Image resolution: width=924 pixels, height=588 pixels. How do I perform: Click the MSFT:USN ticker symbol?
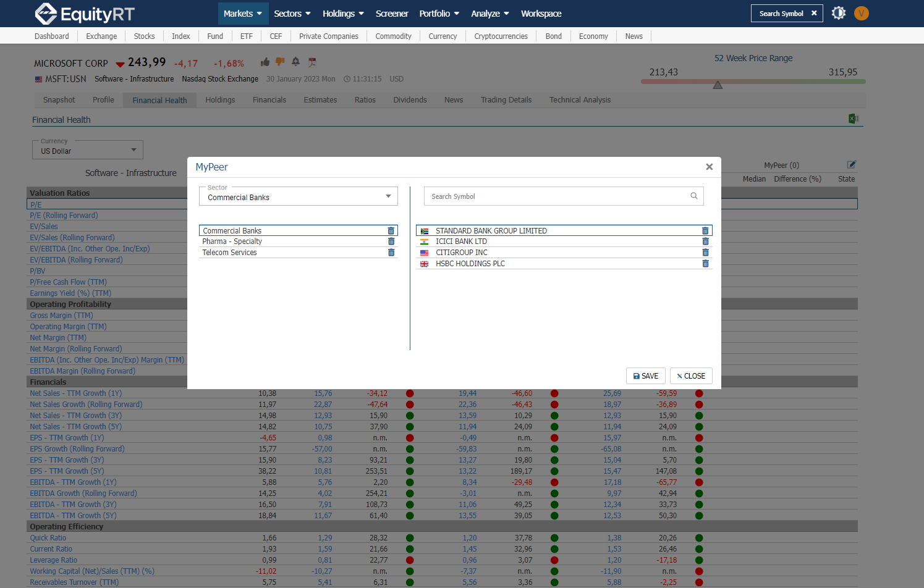66,79
